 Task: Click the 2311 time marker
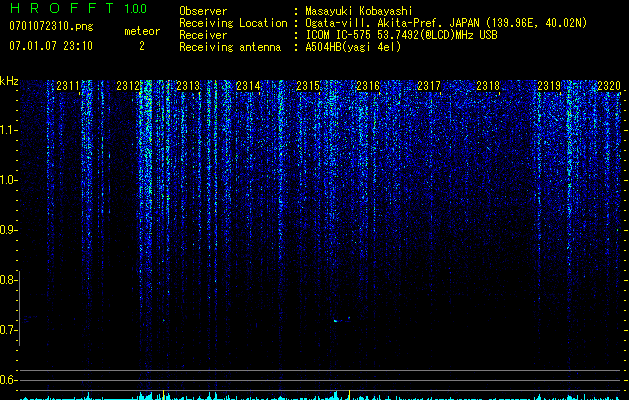[68, 86]
